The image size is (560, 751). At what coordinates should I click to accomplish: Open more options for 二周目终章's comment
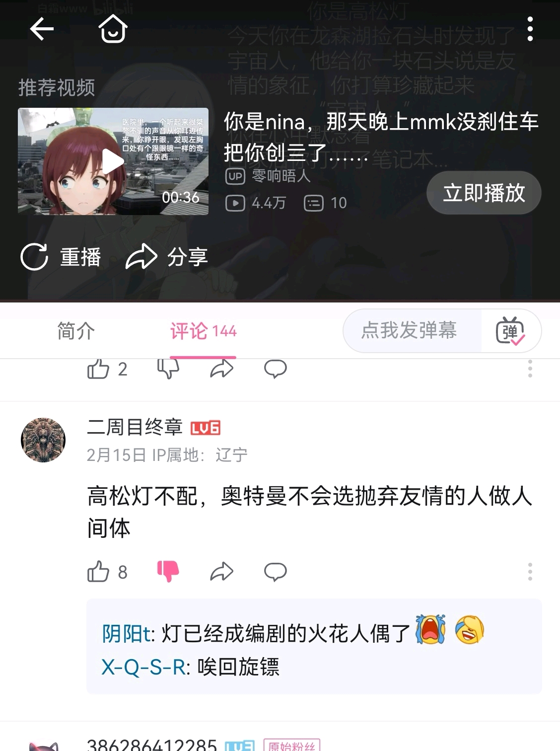point(530,572)
